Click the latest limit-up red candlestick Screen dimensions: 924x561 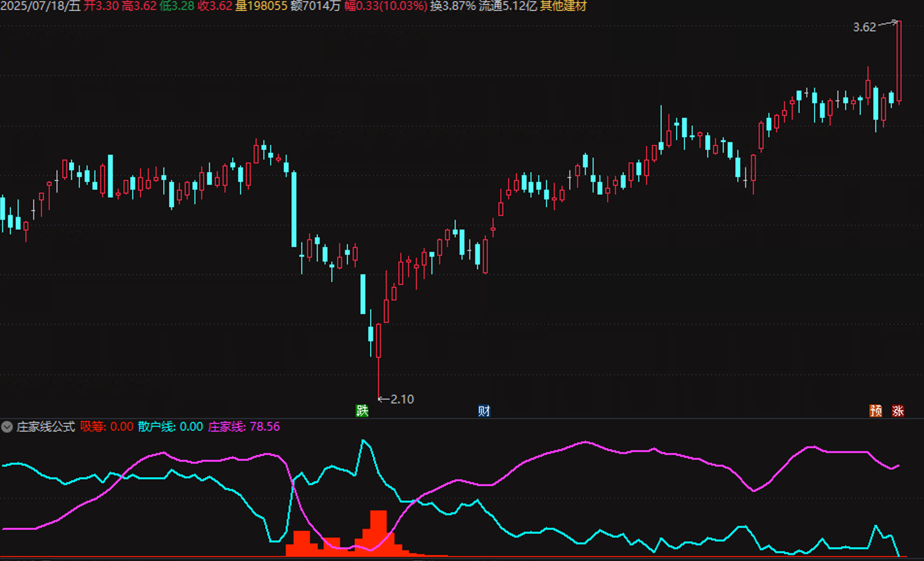(x=899, y=61)
